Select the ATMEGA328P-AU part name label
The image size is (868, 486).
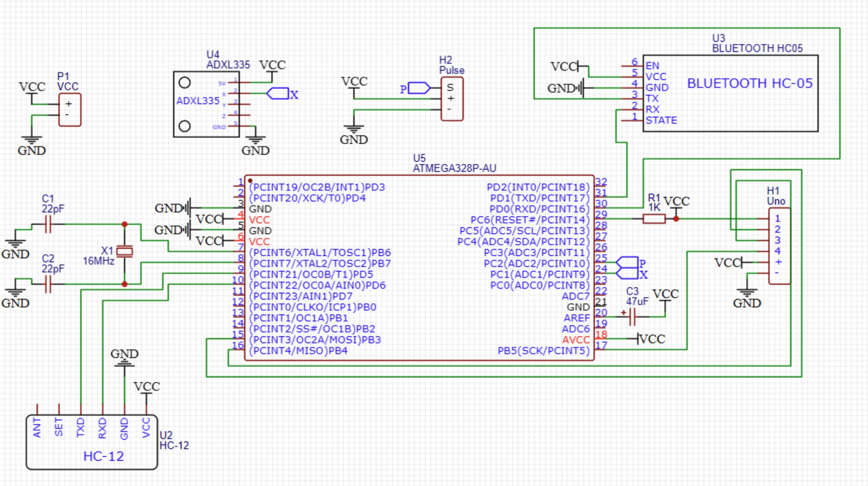(x=454, y=168)
